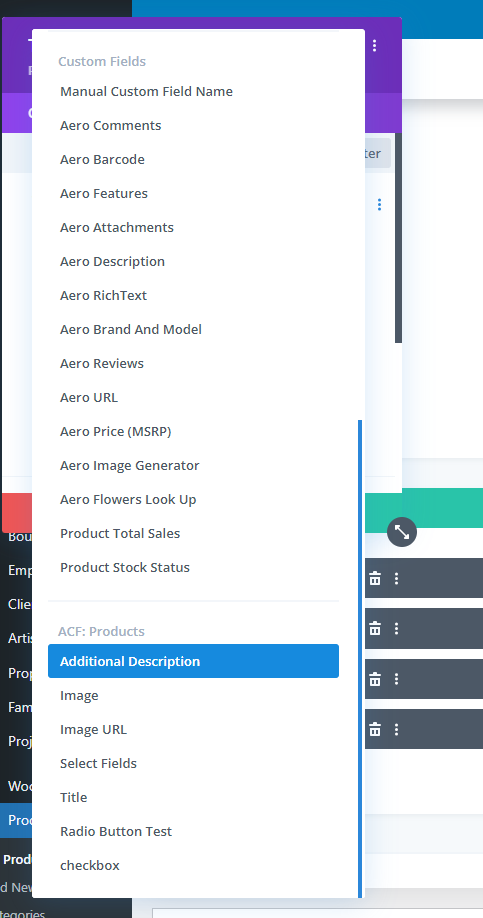Open the last dark row's three-dot menu

pyautogui.click(x=397, y=729)
